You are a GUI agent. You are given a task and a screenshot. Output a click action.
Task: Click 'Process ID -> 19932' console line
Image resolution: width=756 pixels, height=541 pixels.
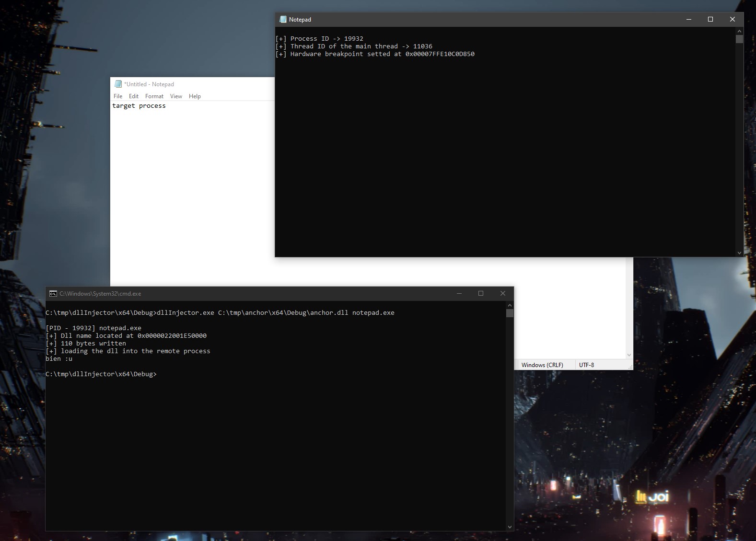pyautogui.click(x=319, y=39)
